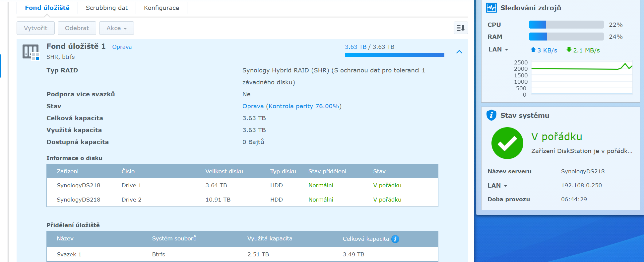Viewport: 644px width, 262px height.
Task: Click the Drive 2 Normální allocation status
Action: pyautogui.click(x=321, y=200)
